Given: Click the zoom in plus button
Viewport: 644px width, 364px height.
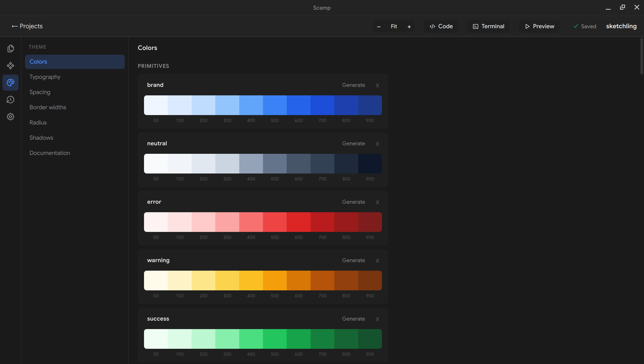Looking at the screenshot, I should [409, 27].
